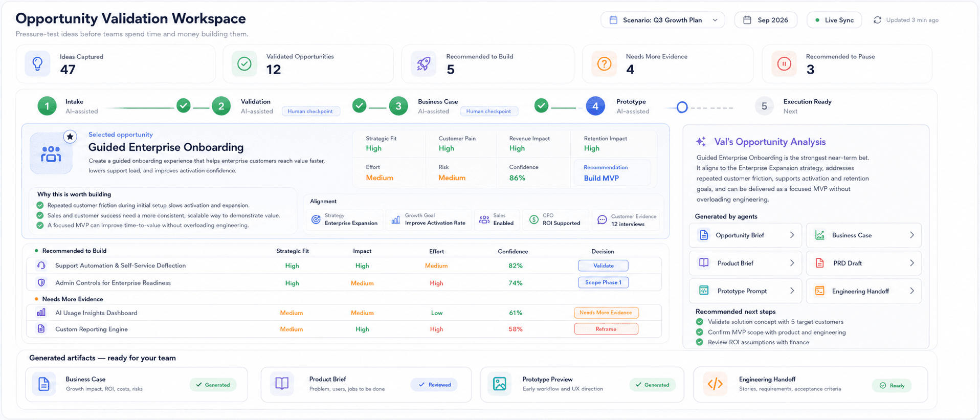Click the Scope Phase 1 button
Viewport: 980px width, 420px height.
603,282
